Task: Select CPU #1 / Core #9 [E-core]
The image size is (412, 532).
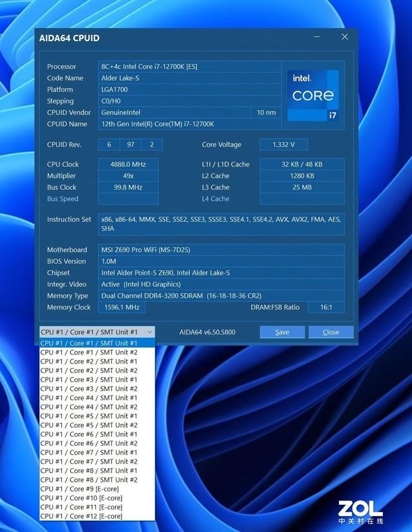Action: [x=97, y=489]
